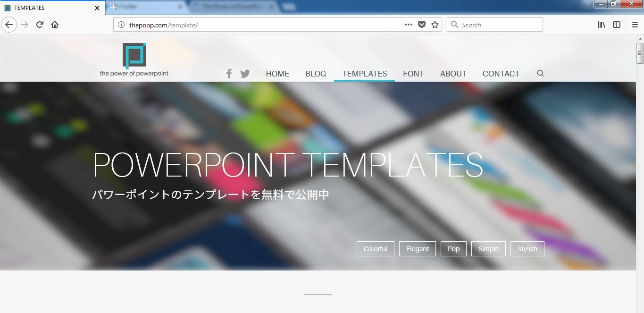
Task: Open the Firefox hamburger menu
Action: (635, 25)
